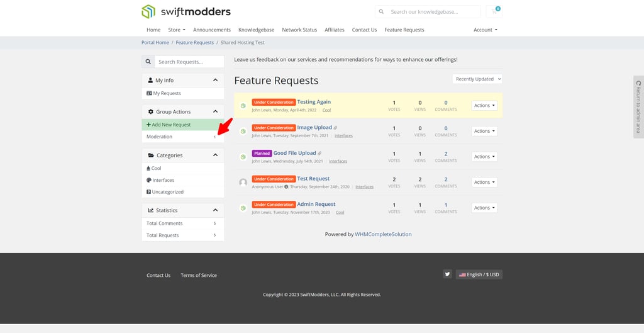Screen dimensions: 644x333
Task: Open the Recently Updated sort dropdown
Action: (477, 79)
